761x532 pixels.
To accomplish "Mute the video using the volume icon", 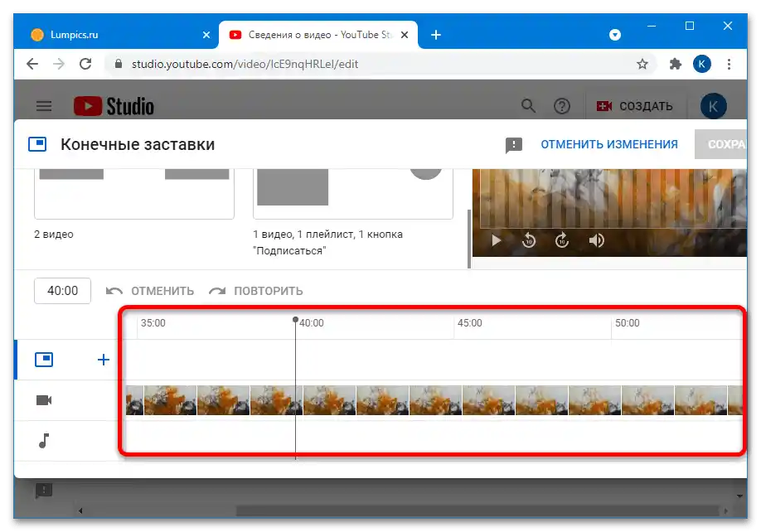I will click(595, 240).
